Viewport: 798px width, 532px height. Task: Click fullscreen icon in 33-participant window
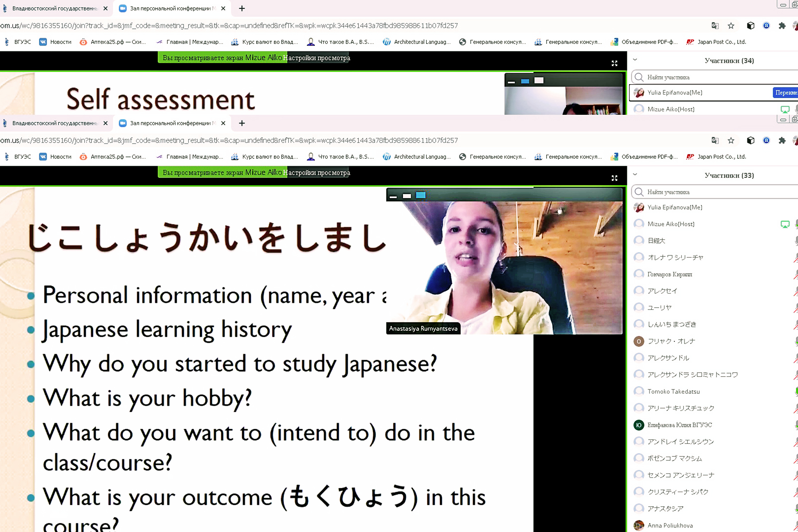click(x=614, y=178)
